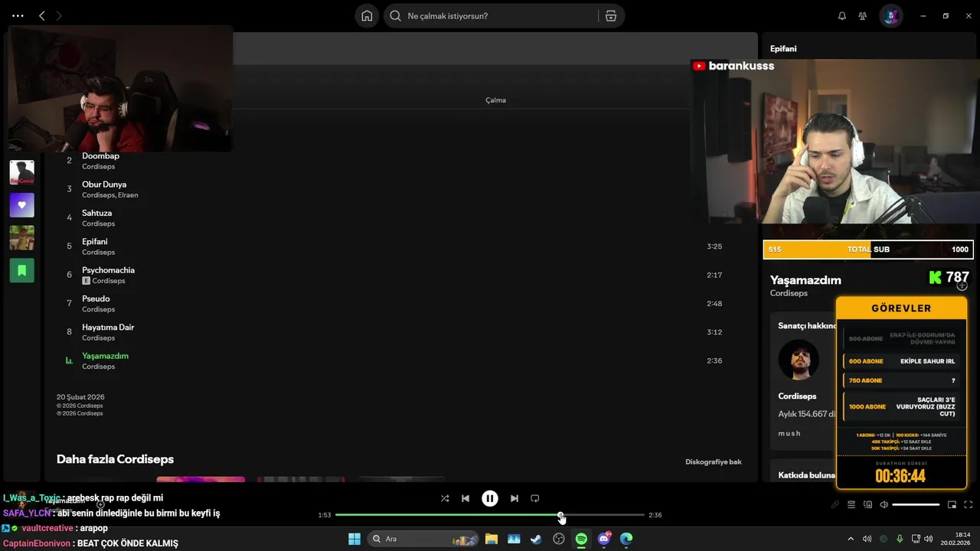Open the Browse icon in search bar
The image size is (980, 551).
pos(610,15)
